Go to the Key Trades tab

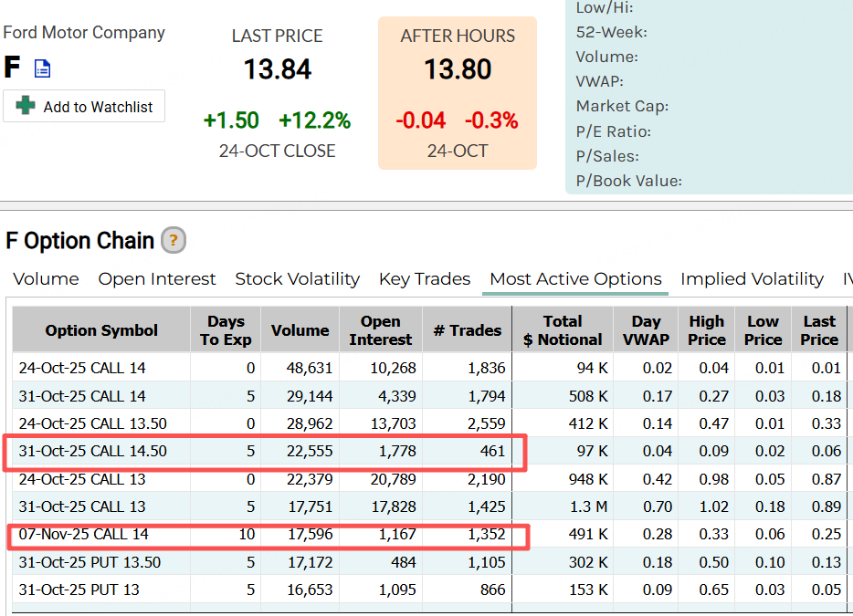tap(425, 279)
